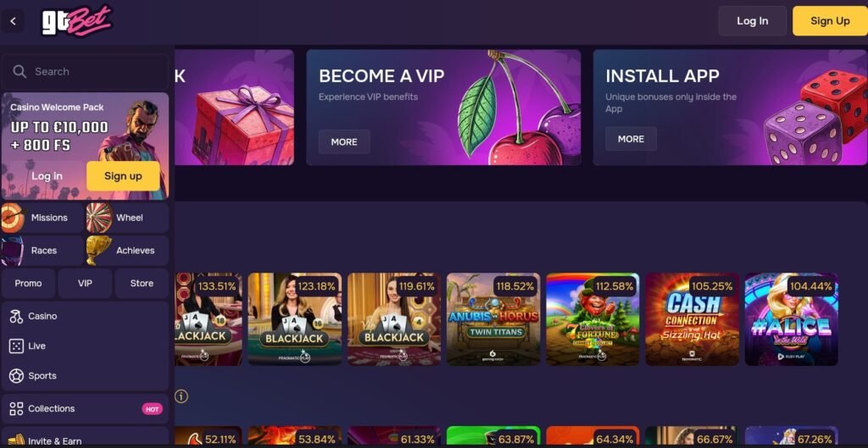Open Cash Connection Sizzling Hot game
The width and height of the screenshot is (868, 448).
(692, 319)
